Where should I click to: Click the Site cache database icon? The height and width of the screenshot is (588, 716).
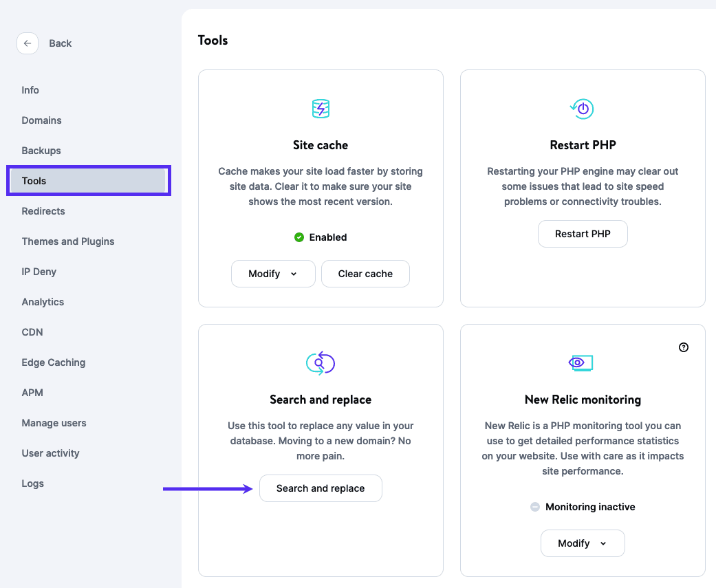coord(321,109)
